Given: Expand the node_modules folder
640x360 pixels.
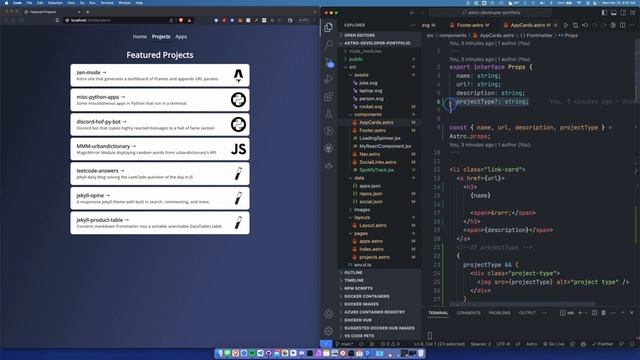Looking at the screenshot, I should coord(380,51).
